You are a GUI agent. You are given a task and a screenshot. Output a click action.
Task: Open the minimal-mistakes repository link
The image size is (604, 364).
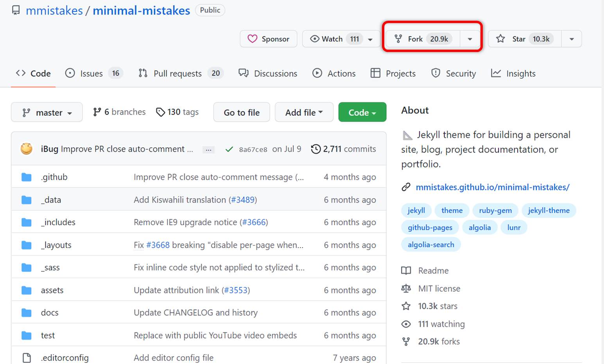(x=141, y=11)
